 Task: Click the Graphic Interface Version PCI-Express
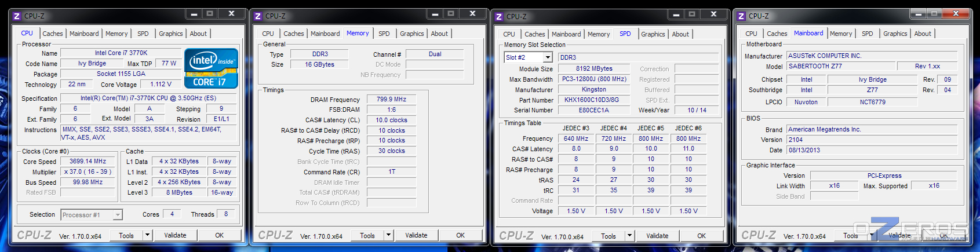[x=884, y=176]
